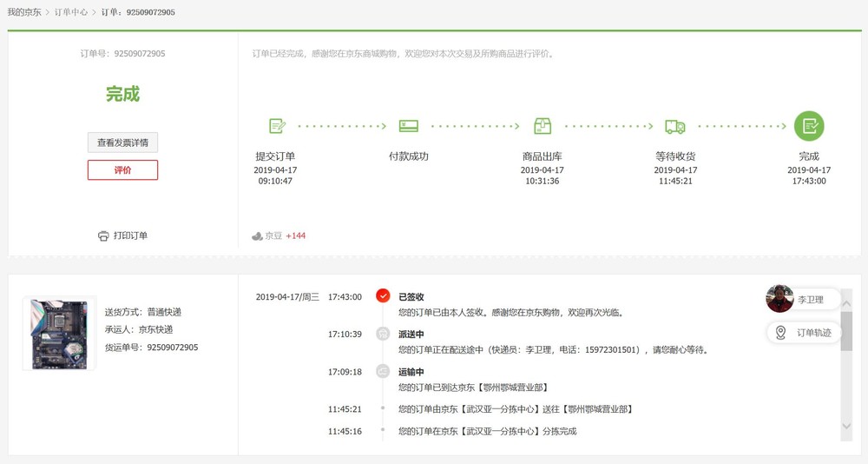868x464 pixels.
Task: Open the 订单轨迹 button text
Action: point(814,333)
